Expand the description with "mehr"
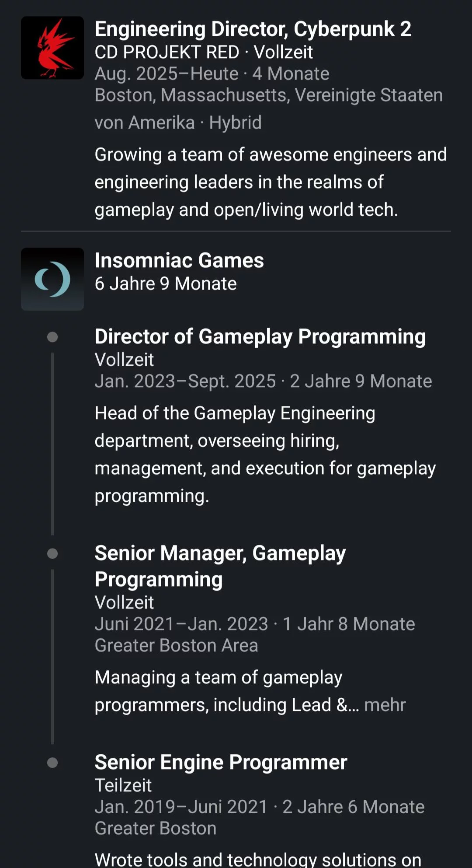The height and width of the screenshot is (868, 472). coord(385,705)
